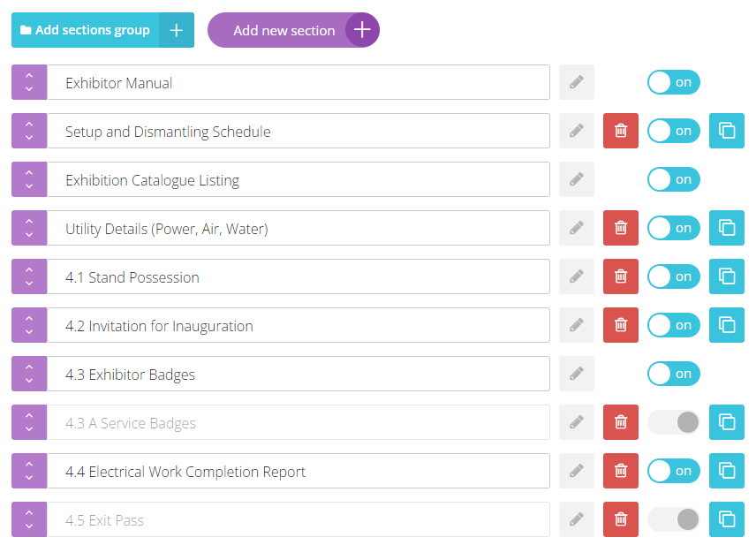This screenshot has height=545, width=756.
Task: Click Add sections group button
Action: (102, 30)
